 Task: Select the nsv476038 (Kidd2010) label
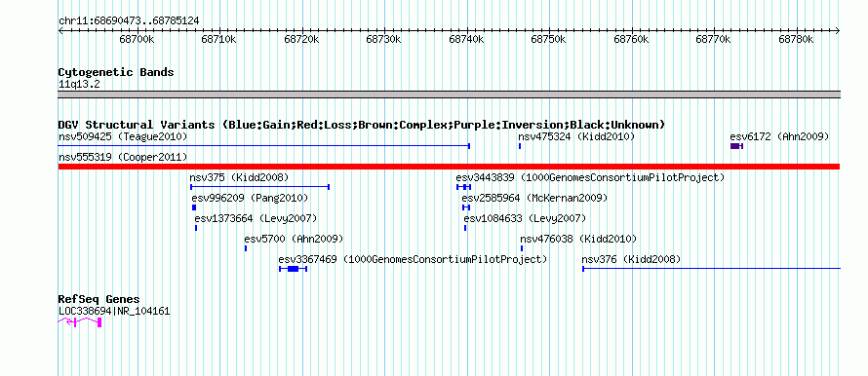[578, 239]
